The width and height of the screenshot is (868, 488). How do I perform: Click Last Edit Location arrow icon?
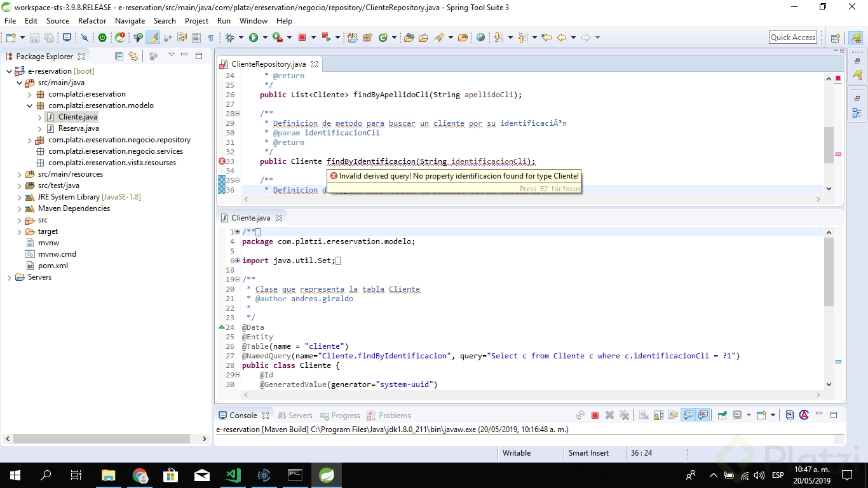[x=546, y=37]
